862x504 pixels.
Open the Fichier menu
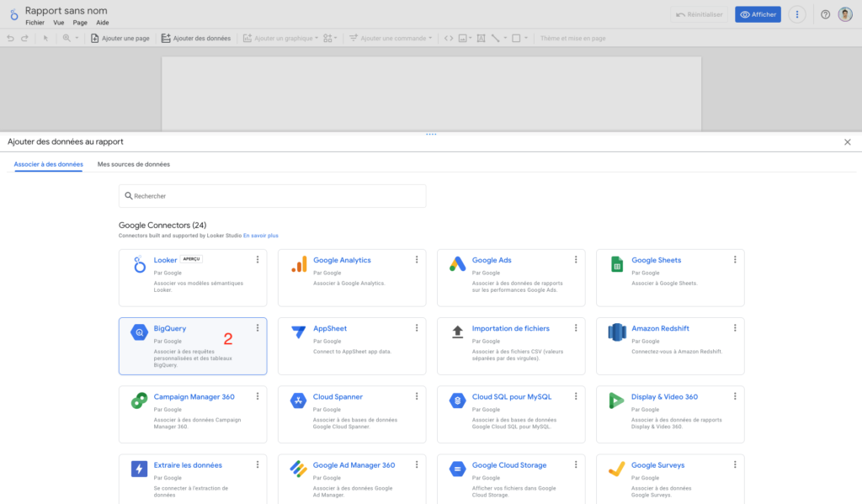pyautogui.click(x=35, y=23)
